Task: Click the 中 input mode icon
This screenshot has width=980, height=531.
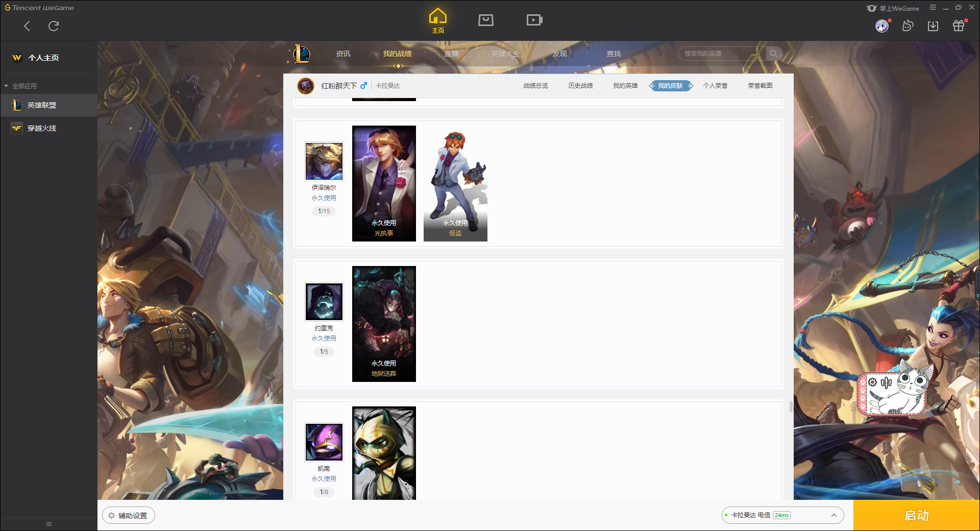Action: pyautogui.click(x=887, y=382)
